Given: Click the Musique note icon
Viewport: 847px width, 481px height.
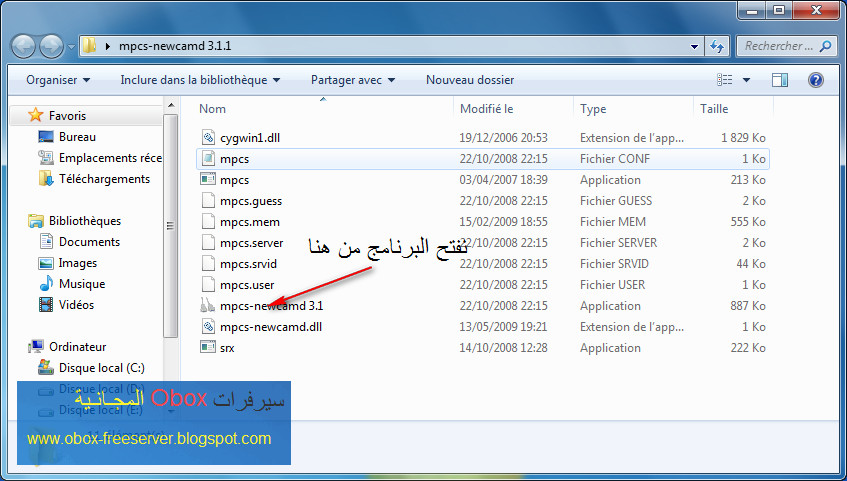Looking at the screenshot, I should click(x=46, y=284).
